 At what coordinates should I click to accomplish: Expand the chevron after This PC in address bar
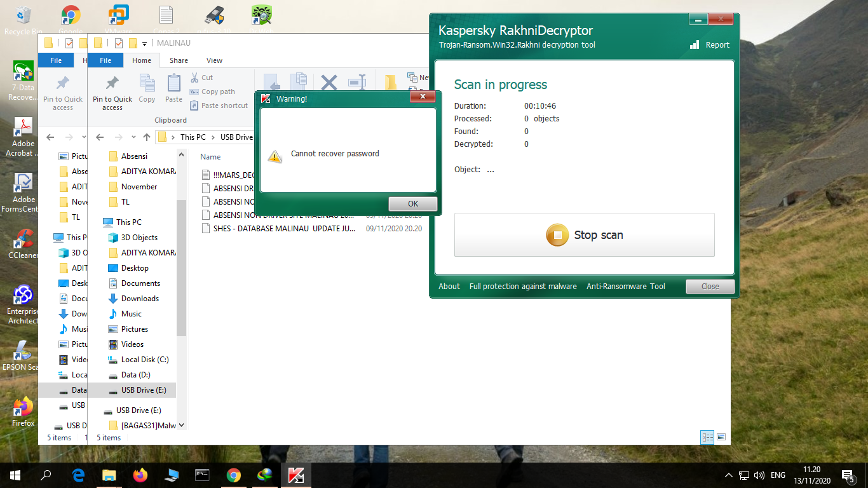[x=213, y=137]
